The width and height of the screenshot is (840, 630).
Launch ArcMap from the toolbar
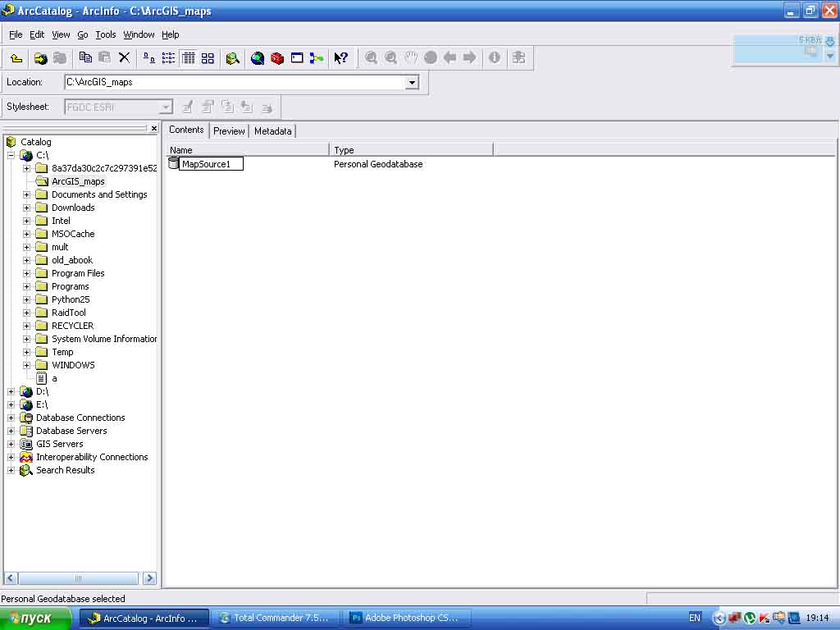(x=258, y=58)
